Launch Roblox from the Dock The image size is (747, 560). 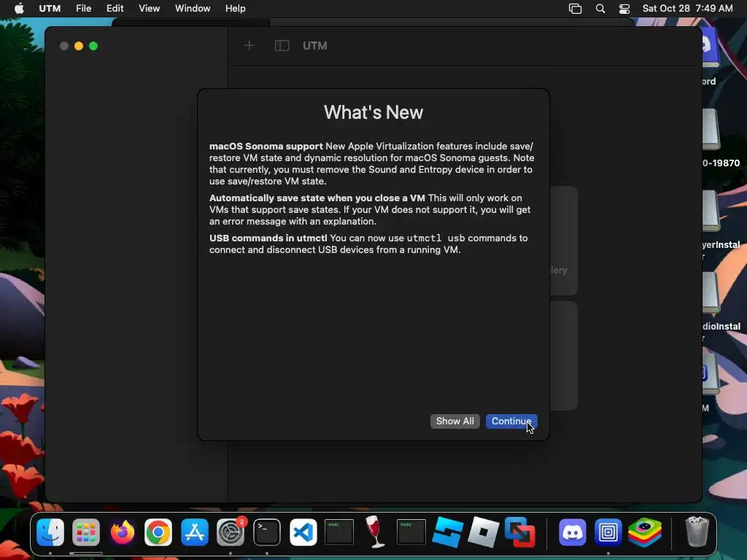tap(484, 532)
